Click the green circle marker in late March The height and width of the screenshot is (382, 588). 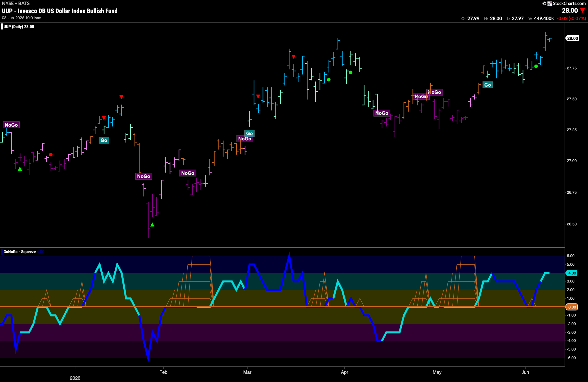click(329, 80)
